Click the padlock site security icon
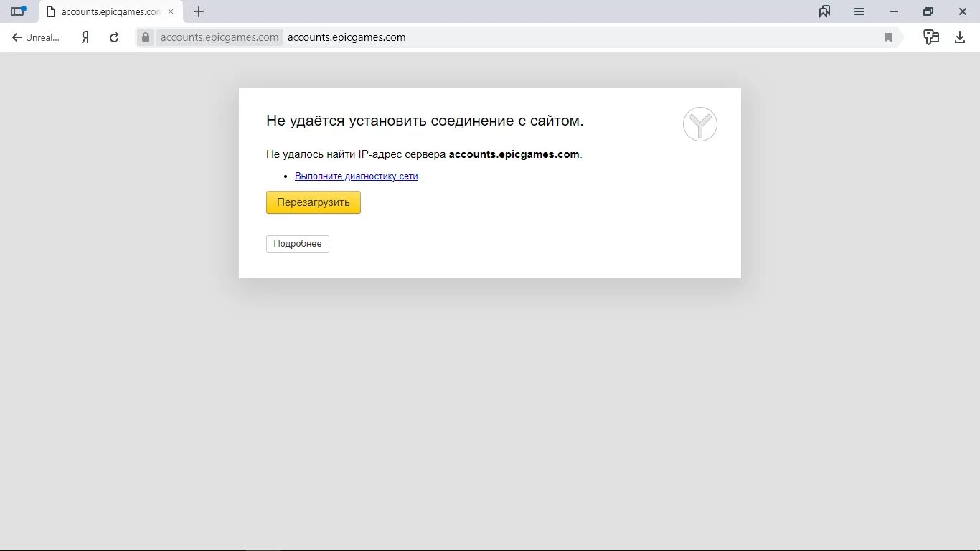The width and height of the screenshot is (980, 551). tap(146, 37)
